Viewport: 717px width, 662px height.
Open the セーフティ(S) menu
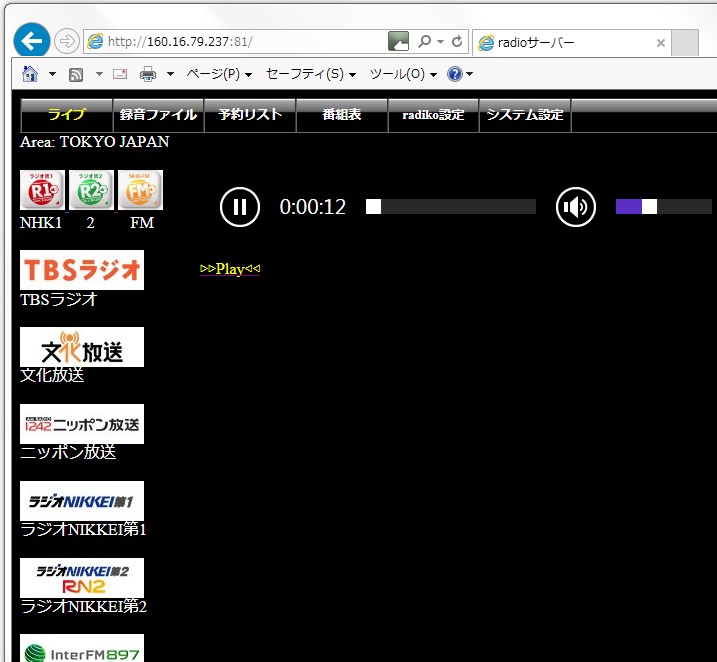tap(311, 74)
